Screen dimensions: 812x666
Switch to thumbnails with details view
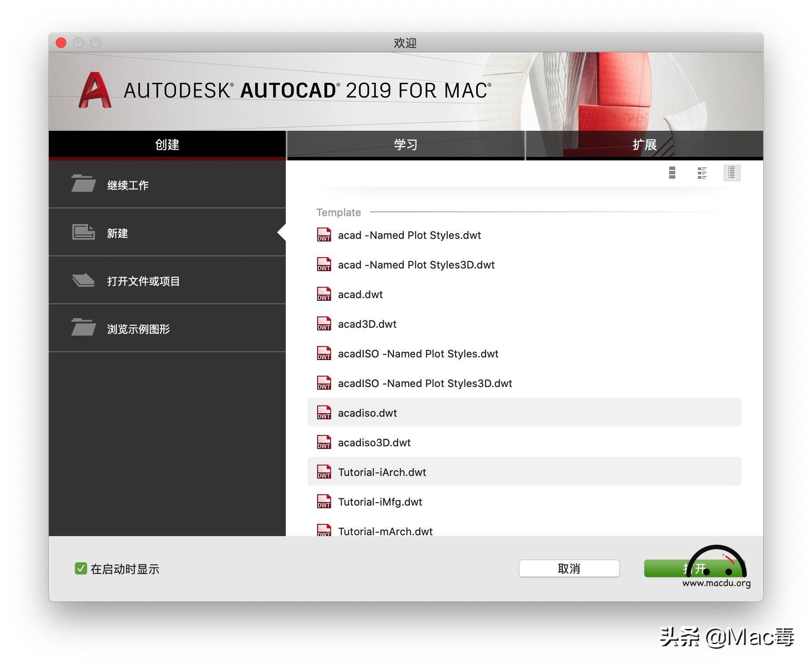pos(702,173)
